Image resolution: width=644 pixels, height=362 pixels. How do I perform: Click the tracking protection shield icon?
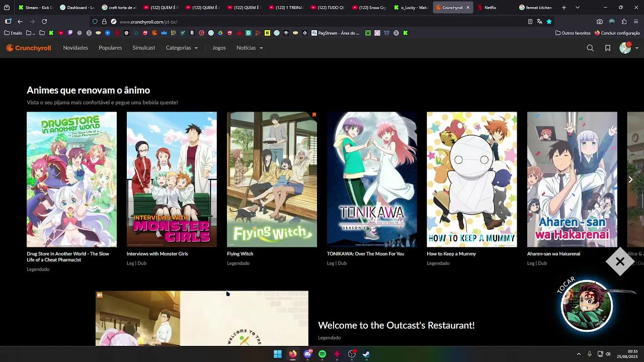[x=95, y=22]
